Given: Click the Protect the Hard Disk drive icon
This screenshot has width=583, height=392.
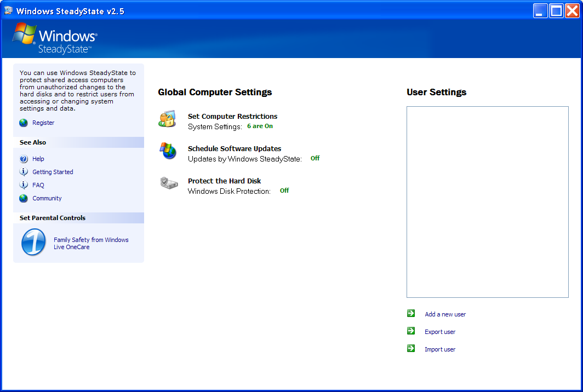Looking at the screenshot, I should pos(169,183).
